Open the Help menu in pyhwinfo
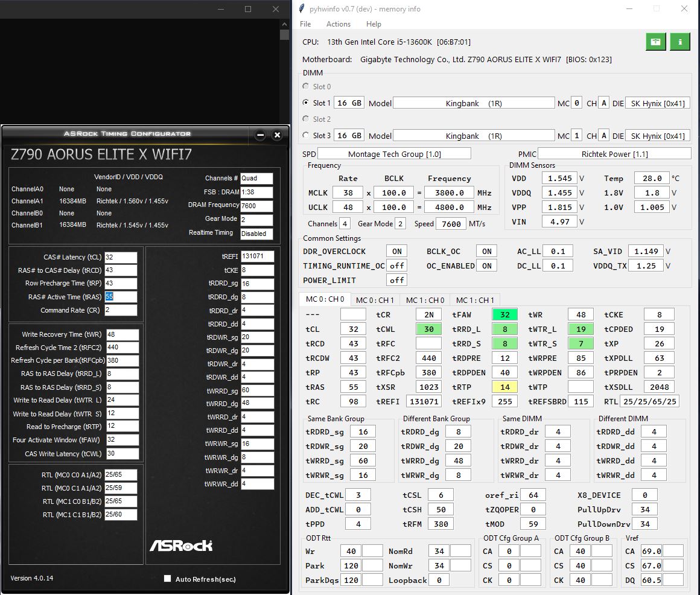 [374, 24]
